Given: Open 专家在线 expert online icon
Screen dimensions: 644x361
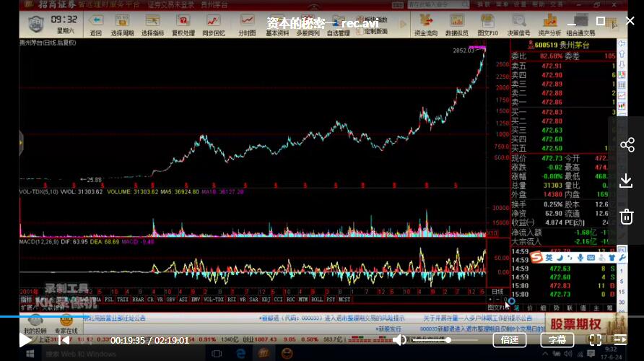Looking at the screenshot, I should (66, 324).
